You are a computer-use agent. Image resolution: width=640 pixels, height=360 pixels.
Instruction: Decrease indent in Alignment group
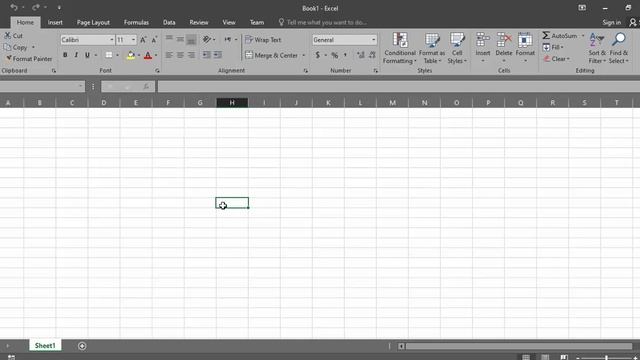pyautogui.click(x=207, y=55)
